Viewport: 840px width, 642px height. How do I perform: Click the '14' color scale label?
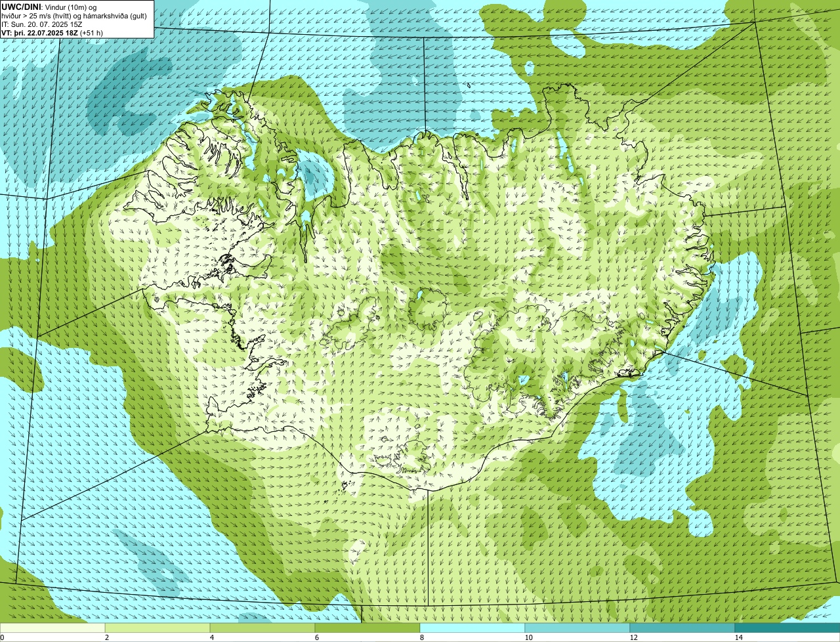(x=738, y=637)
